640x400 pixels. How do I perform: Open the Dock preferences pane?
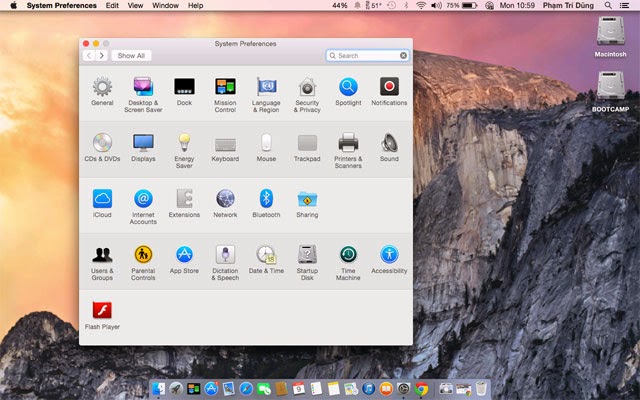coord(184,91)
